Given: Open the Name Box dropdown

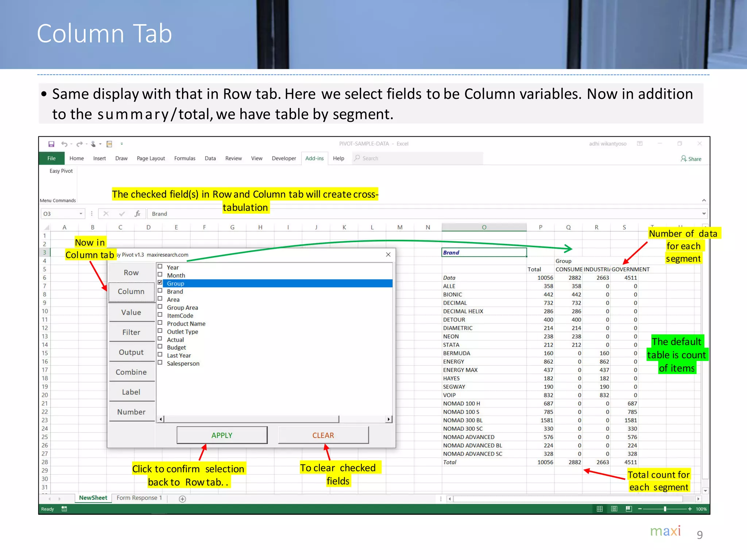Looking at the screenshot, I should point(81,214).
